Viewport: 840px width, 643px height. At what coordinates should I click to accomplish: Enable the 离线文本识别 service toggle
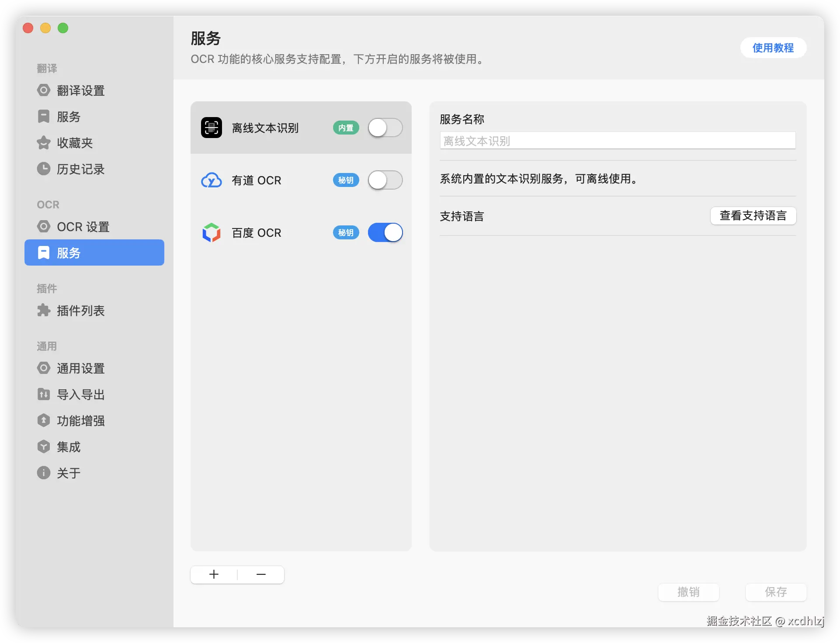pos(385,128)
